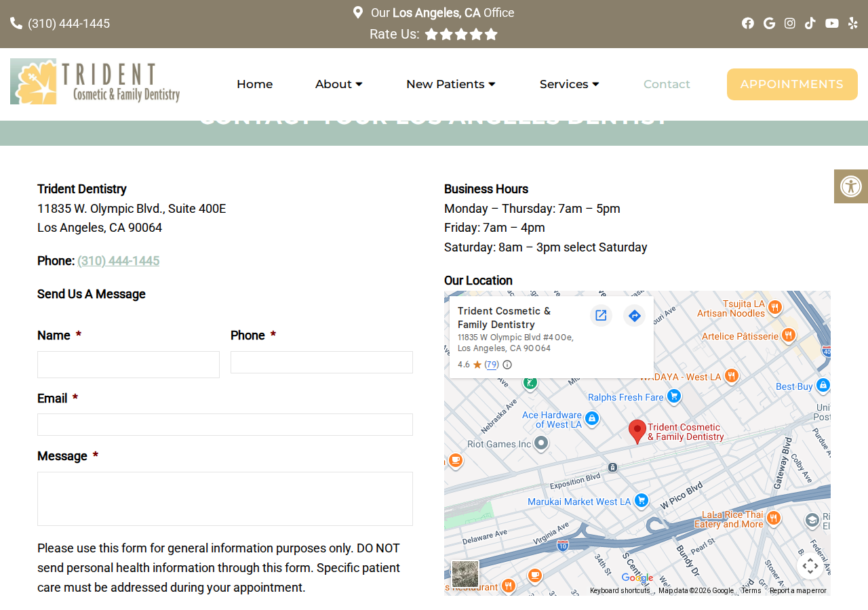Open the Facebook social icon
Image resolution: width=868 pixels, height=610 pixels.
click(x=748, y=23)
